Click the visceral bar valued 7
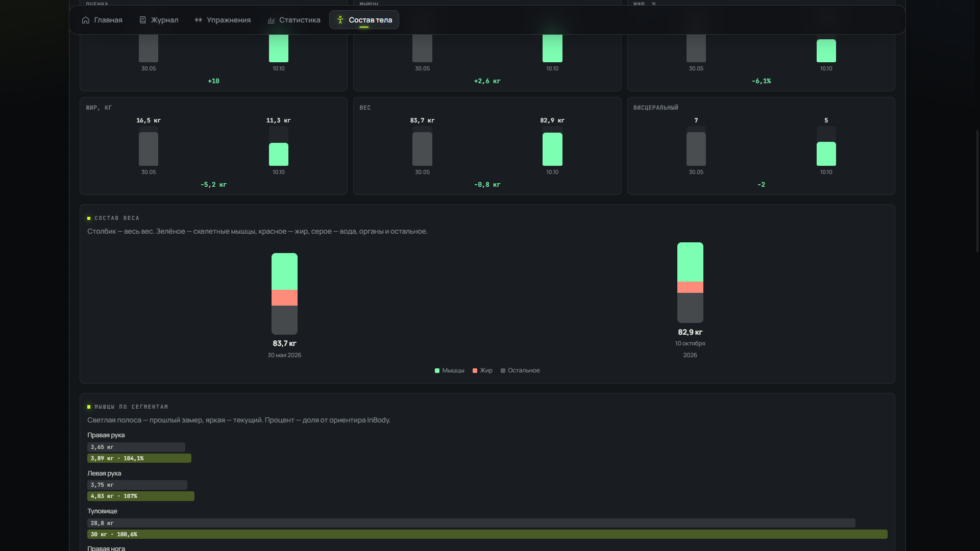Viewport: 980px width, 551px height. click(696, 149)
